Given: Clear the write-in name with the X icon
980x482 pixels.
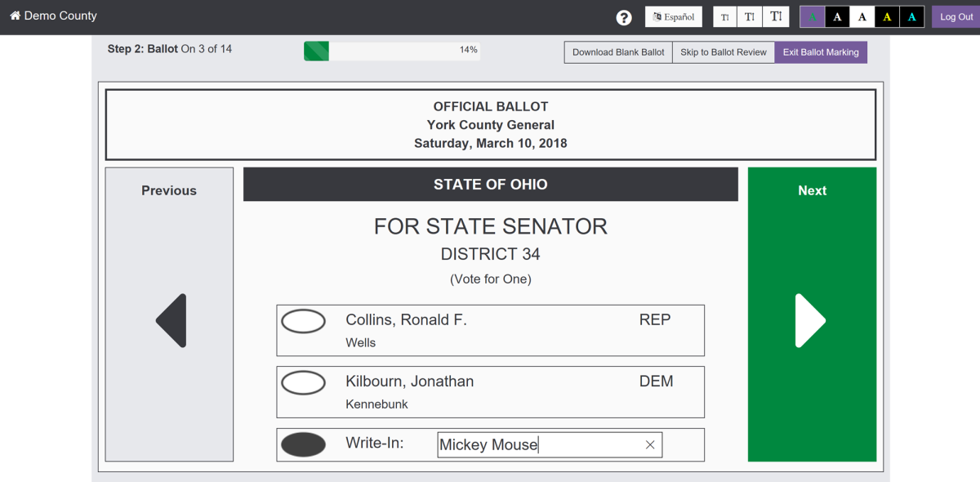Looking at the screenshot, I should [x=650, y=444].
